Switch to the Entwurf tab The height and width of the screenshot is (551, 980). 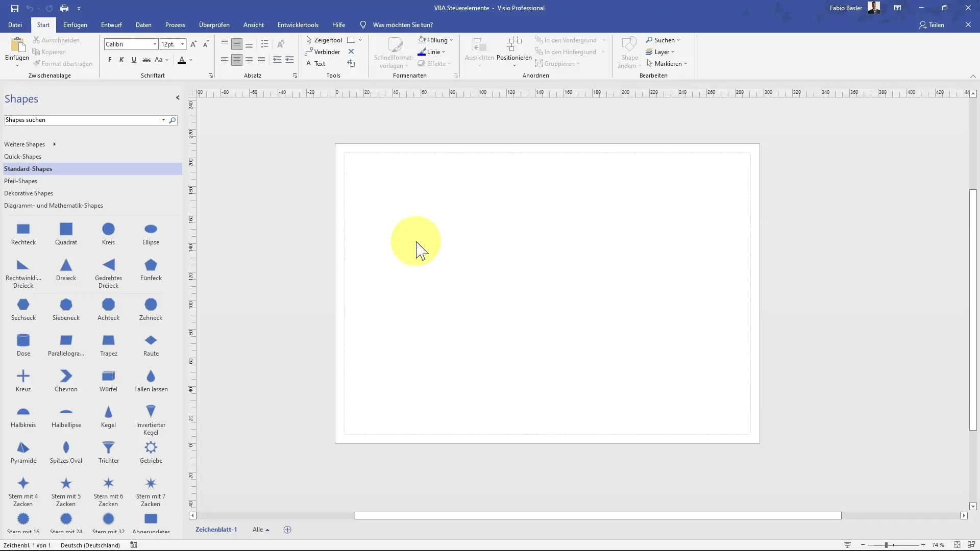[111, 24]
